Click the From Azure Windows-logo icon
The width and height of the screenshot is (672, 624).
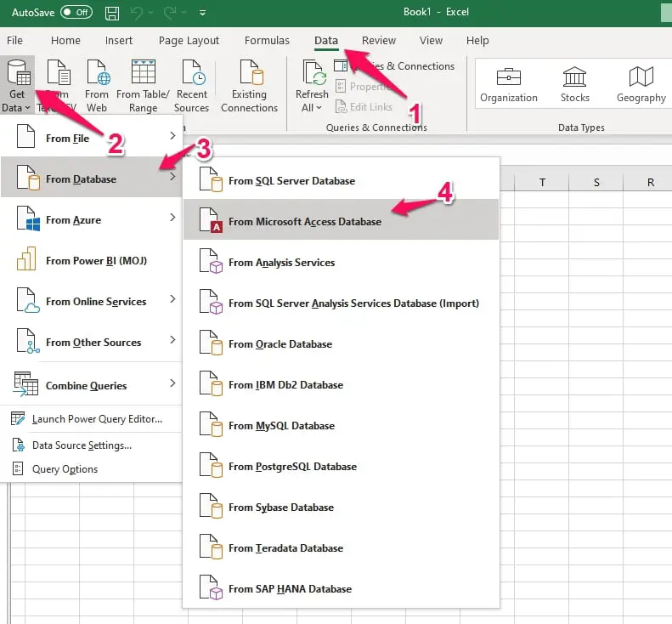pyautogui.click(x=28, y=218)
